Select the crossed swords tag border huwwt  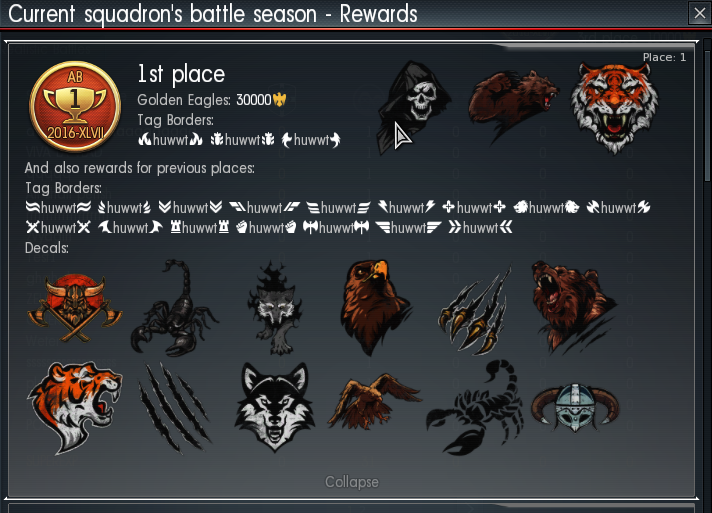click(x=58, y=227)
